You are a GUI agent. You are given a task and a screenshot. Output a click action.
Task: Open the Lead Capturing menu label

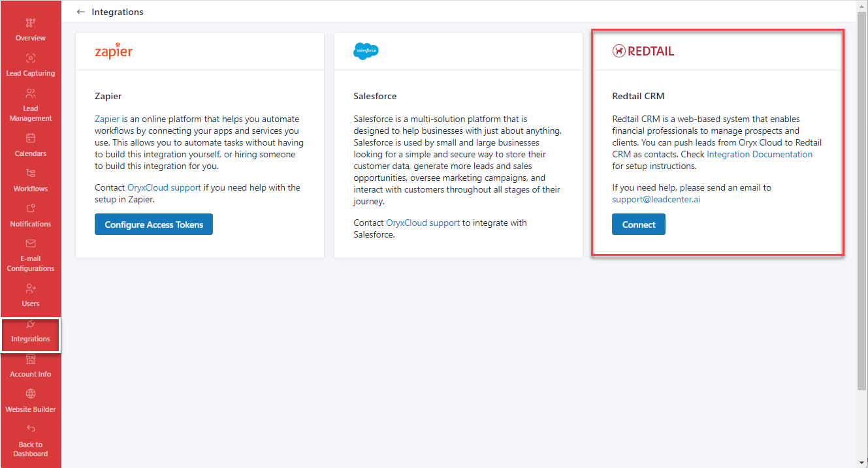pos(31,73)
